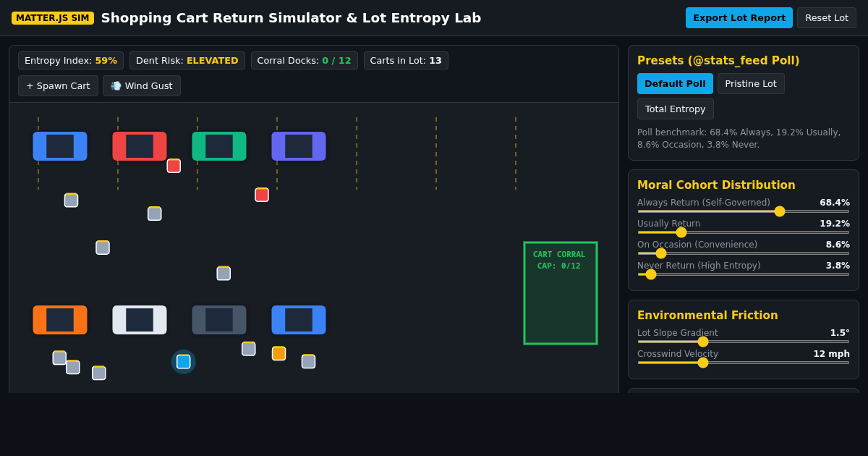The image size is (868, 456).
Task: Click the gray cart below the red car
Action: tap(155, 214)
